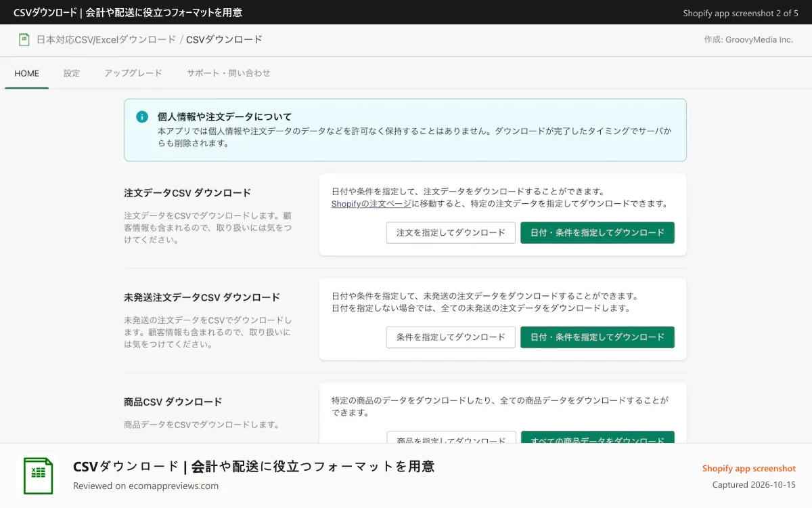812x508 pixels.
Task: Click 日付・条件を指定してダウンロード for 注文データCSV
Action: point(597,232)
